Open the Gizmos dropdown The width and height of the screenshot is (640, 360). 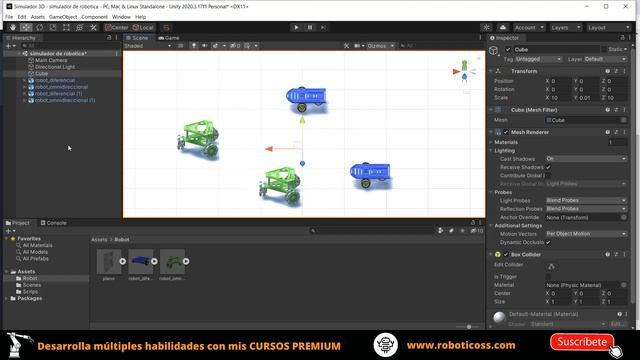[x=381, y=46]
